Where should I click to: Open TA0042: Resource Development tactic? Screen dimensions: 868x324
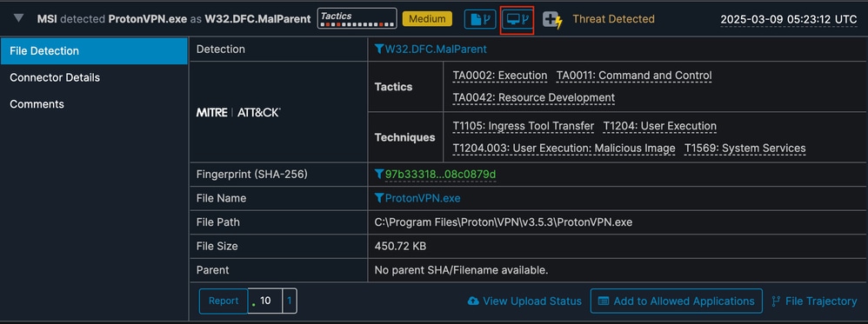point(534,98)
